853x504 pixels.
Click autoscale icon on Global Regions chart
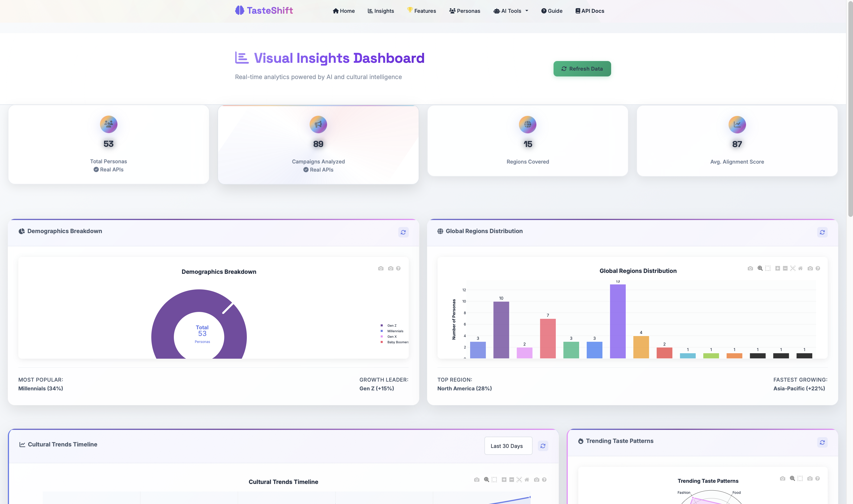pyautogui.click(x=793, y=268)
